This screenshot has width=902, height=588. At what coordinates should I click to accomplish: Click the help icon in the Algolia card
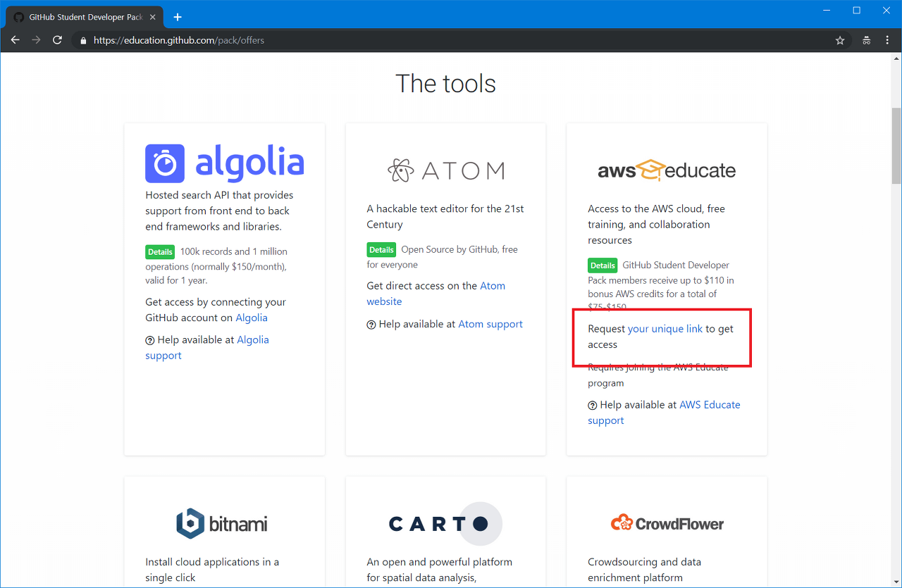(150, 340)
